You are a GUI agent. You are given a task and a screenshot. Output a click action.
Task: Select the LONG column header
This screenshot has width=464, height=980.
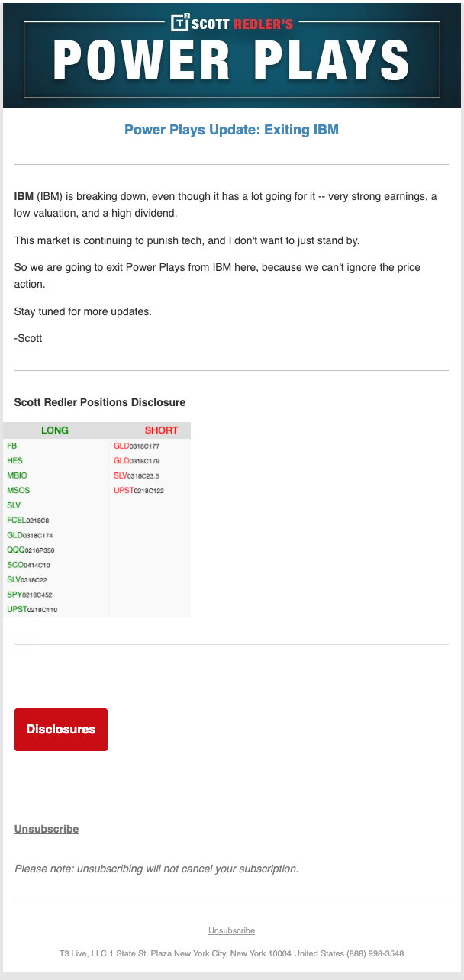(x=55, y=430)
